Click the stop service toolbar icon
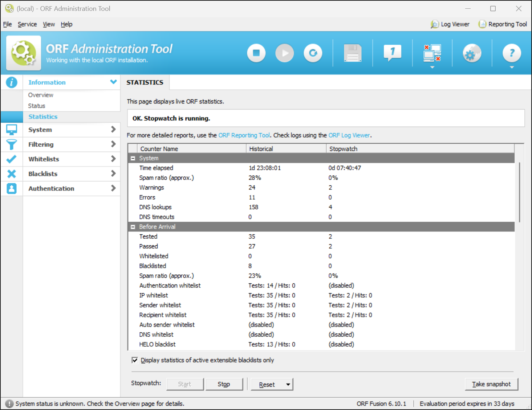This screenshot has height=410, width=532. 256,53
